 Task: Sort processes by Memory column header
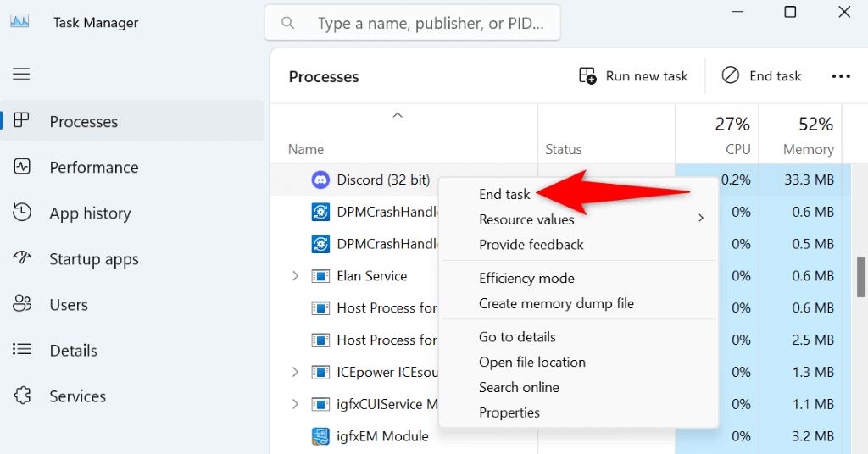coord(808,149)
